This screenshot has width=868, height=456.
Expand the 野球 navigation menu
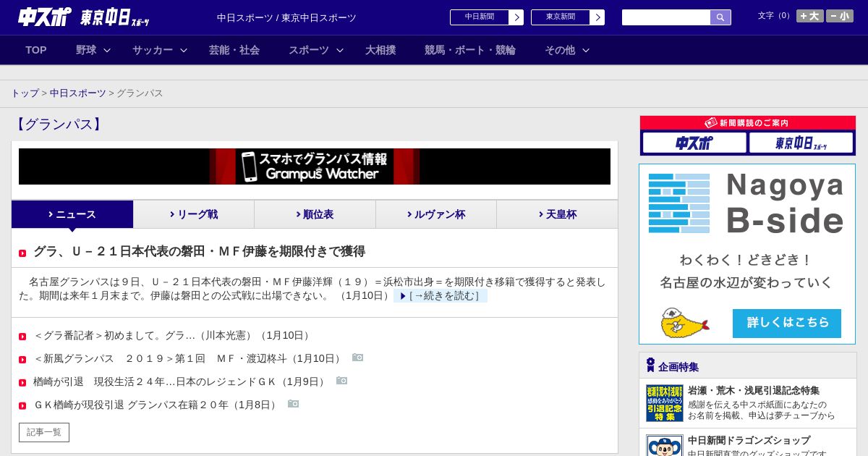coord(93,50)
